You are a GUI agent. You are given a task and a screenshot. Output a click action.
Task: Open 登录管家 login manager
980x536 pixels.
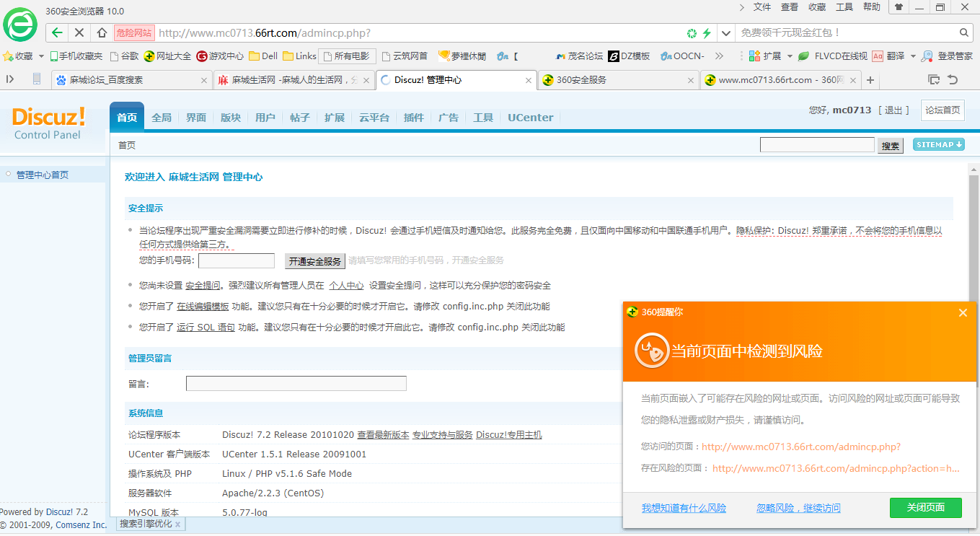pyautogui.click(x=947, y=56)
